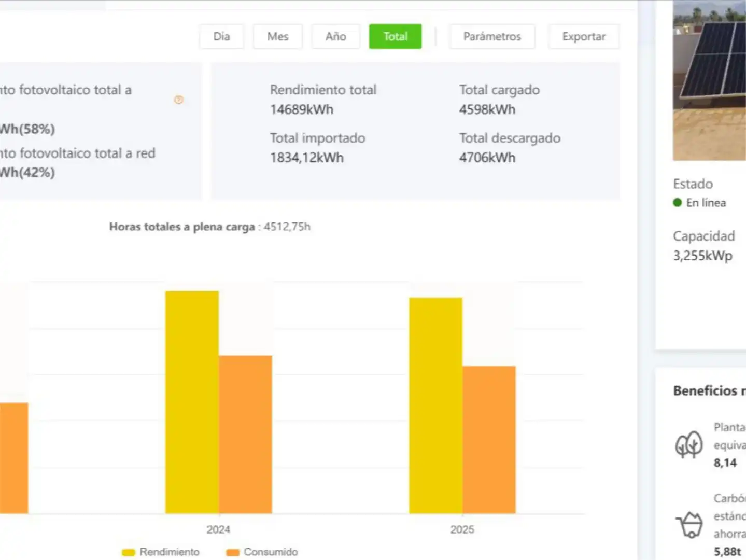Switch to the Año tab
This screenshot has width=746, height=560.
click(x=336, y=37)
